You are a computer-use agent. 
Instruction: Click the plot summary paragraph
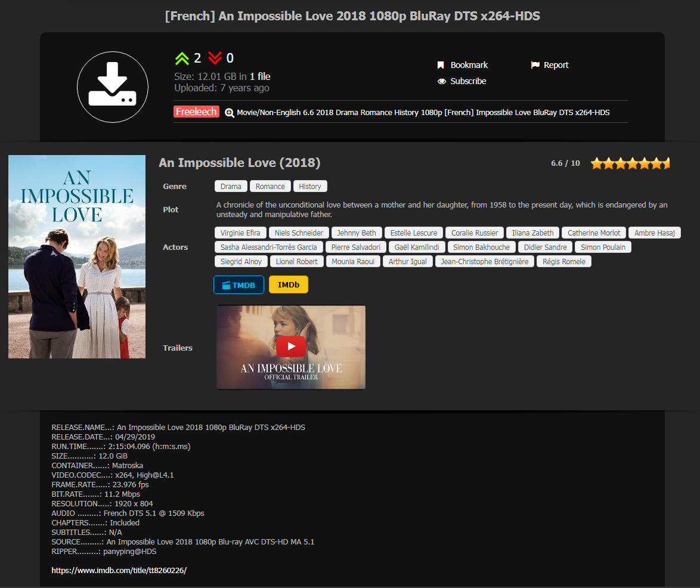442,210
